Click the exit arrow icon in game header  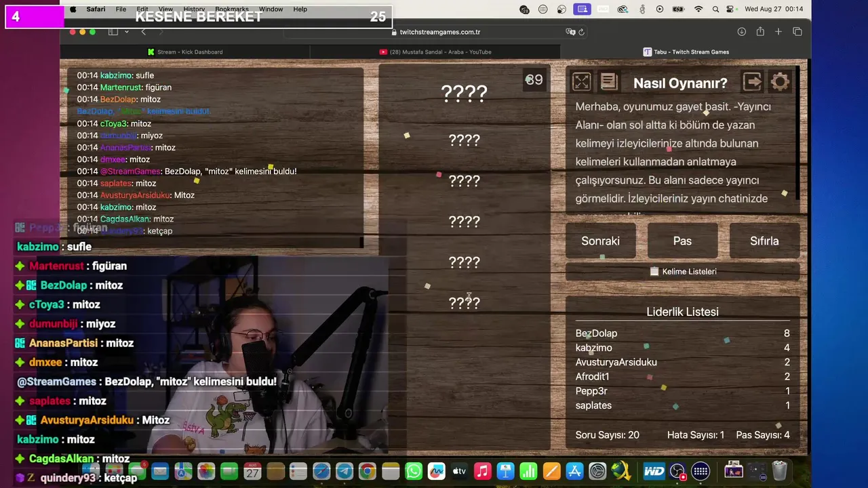pyautogui.click(x=752, y=82)
